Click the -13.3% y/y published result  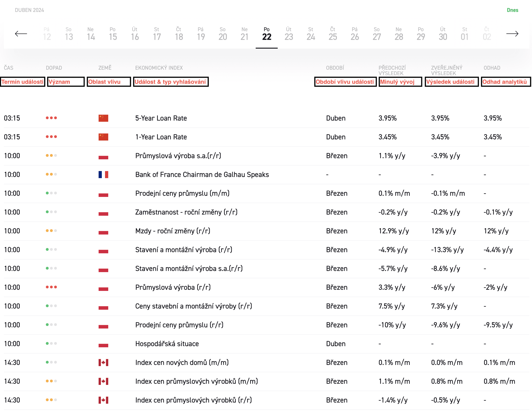pyautogui.click(x=447, y=250)
